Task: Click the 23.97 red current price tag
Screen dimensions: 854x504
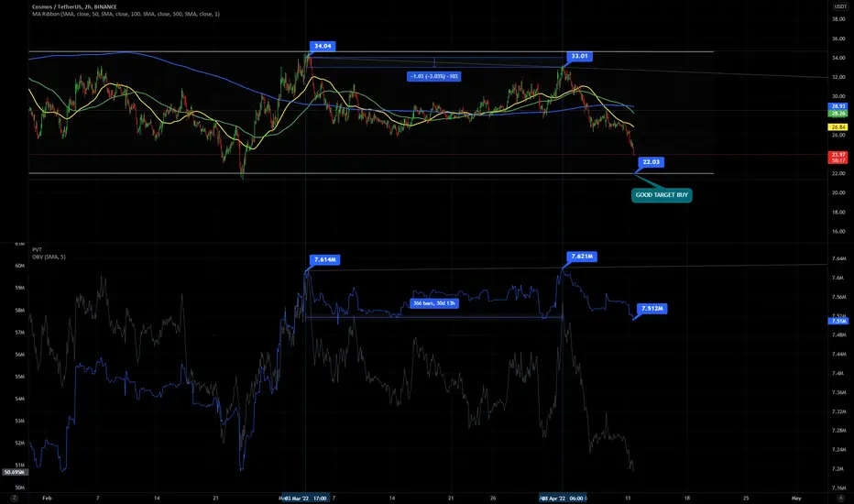Action: coord(838,158)
